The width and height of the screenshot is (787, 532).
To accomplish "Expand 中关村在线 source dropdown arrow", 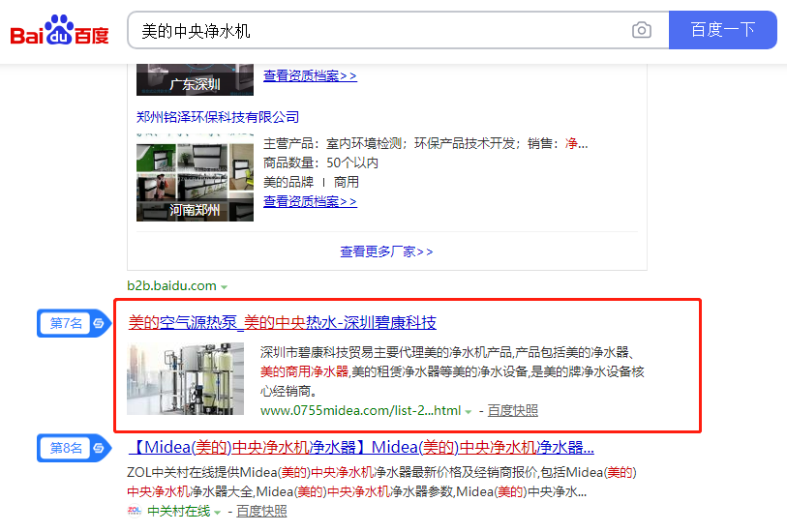I will (x=218, y=513).
